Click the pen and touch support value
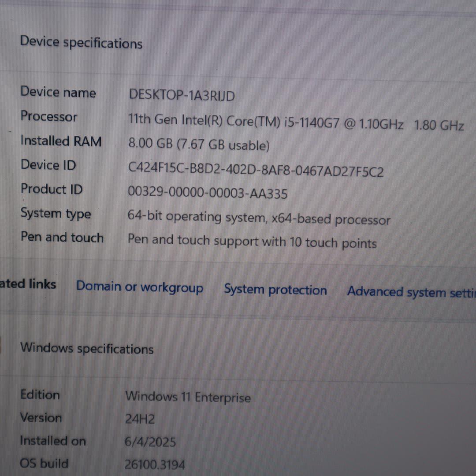Viewport: 476px width, 476px height. [x=252, y=242]
